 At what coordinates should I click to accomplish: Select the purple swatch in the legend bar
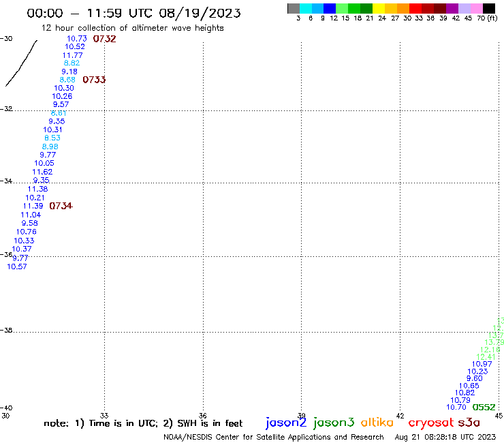452,8
